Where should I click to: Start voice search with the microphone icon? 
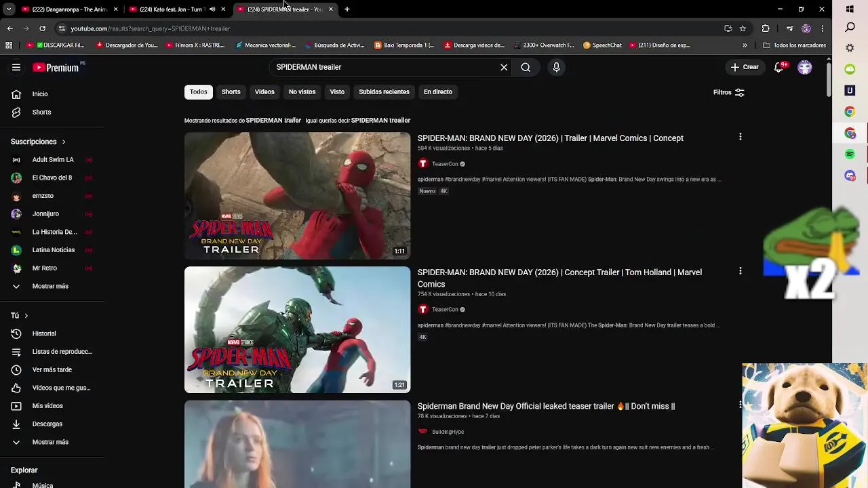[x=556, y=67]
